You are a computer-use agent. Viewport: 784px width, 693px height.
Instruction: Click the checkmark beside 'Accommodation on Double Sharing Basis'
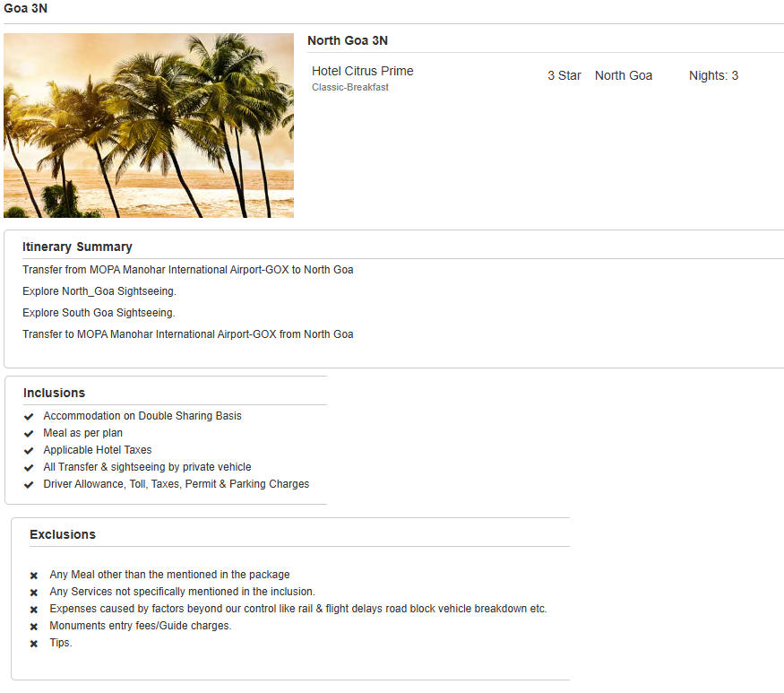click(29, 416)
